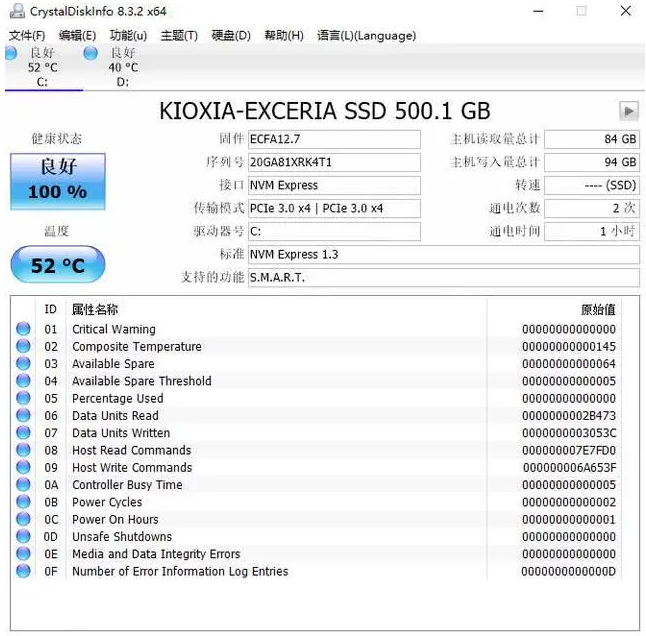Open the 文件(F) menu
Screen dimensions: 646x636
coord(27,35)
